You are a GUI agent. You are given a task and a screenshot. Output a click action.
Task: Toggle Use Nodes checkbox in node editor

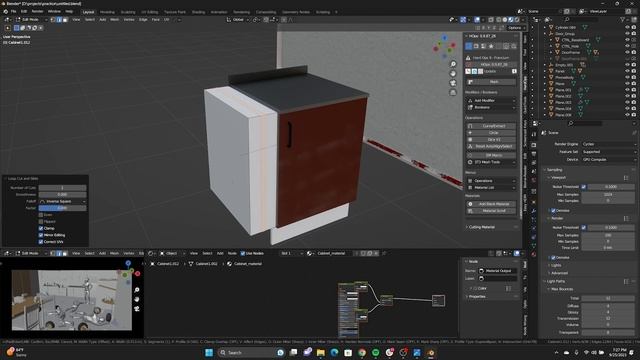243,253
